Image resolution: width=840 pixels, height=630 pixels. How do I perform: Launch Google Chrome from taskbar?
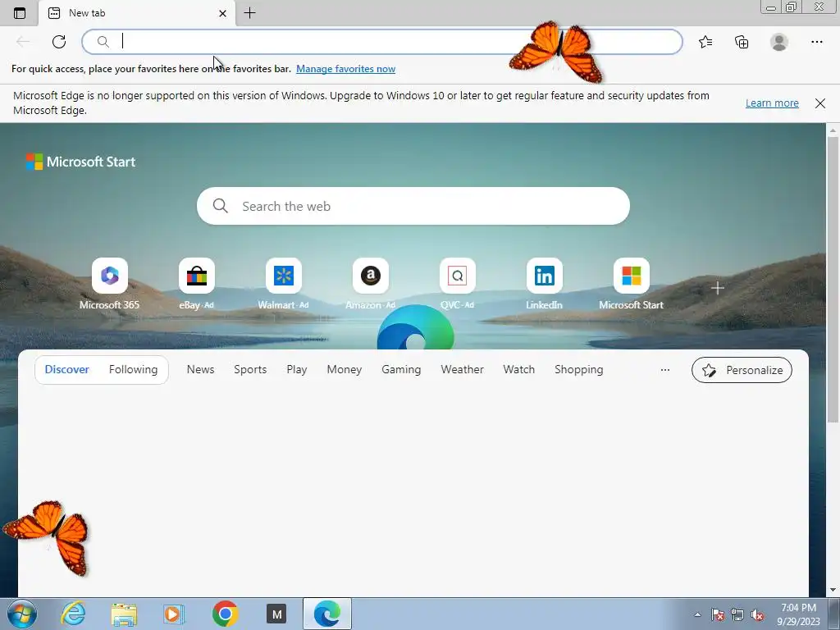pyautogui.click(x=225, y=614)
